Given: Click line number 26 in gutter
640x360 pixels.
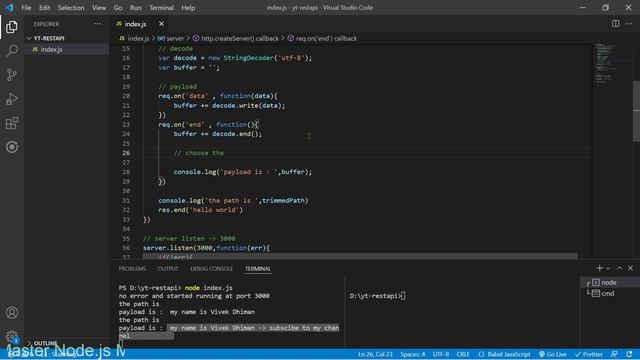Looking at the screenshot, I should pyautogui.click(x=126, y=153).
